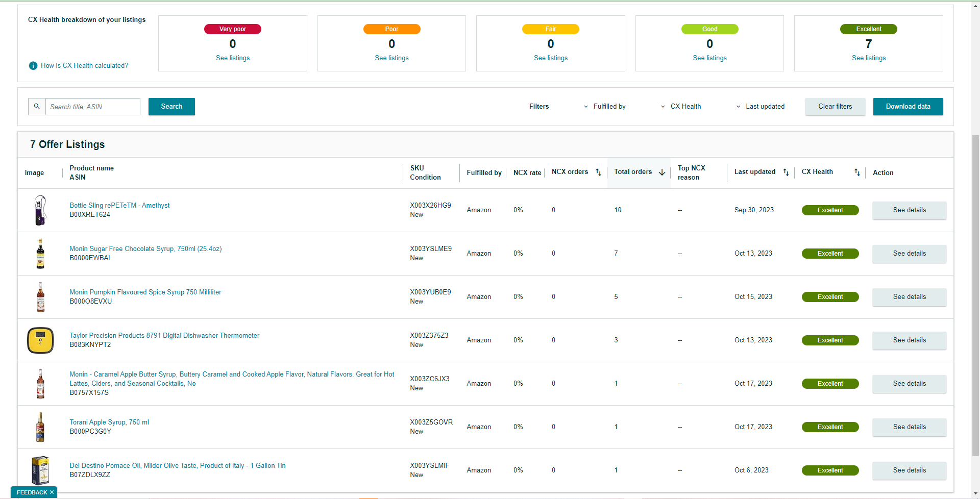Viewport: 980px width, 499px height.
Task: Open How is CX Health calculated link
Action: pyautogui.click(x=85, y=66)
